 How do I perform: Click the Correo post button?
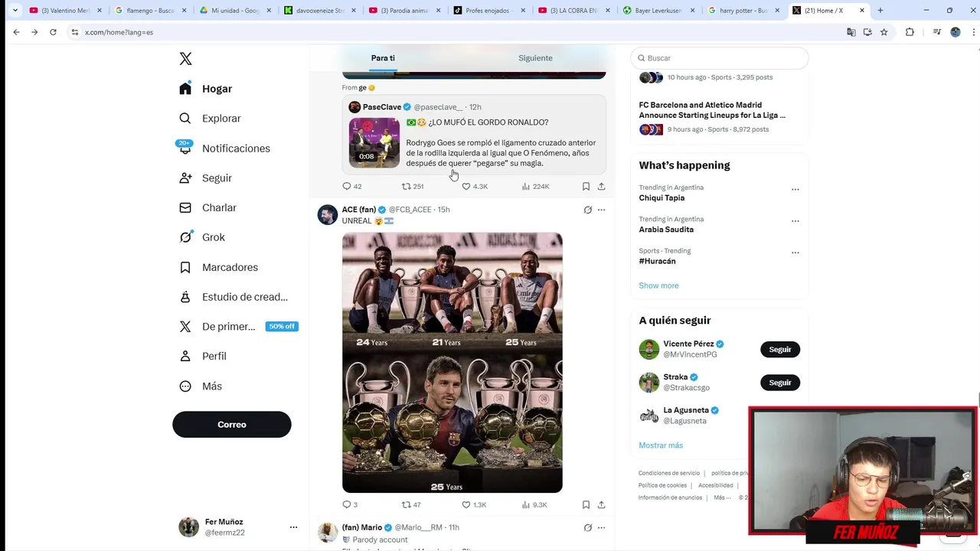[x=232, y=424]
